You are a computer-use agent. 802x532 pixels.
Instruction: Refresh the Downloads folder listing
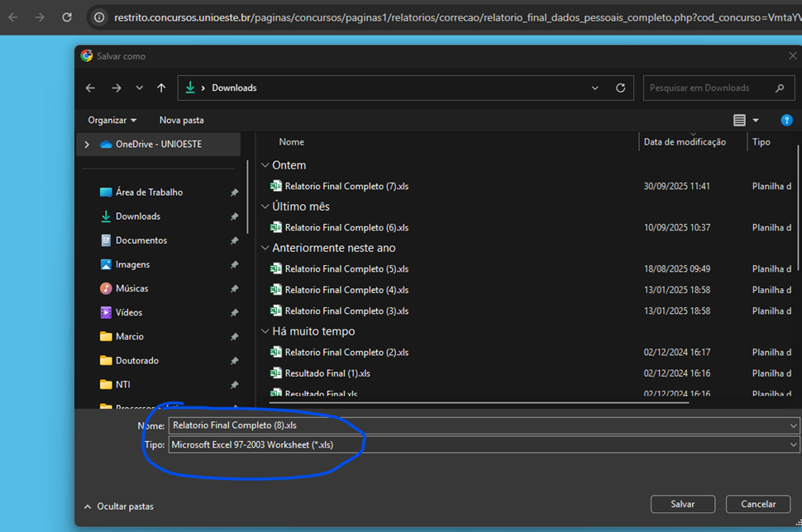click(621, 88)
